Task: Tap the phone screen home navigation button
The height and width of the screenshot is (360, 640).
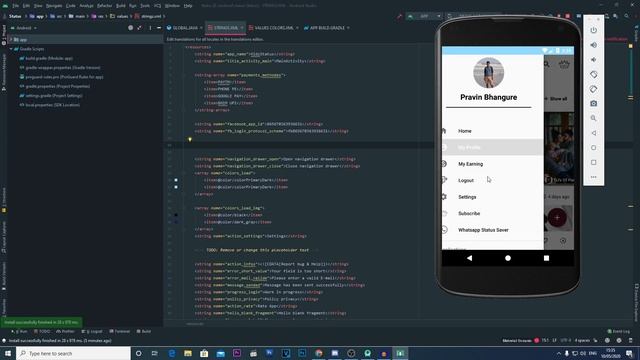Action: 508,258
